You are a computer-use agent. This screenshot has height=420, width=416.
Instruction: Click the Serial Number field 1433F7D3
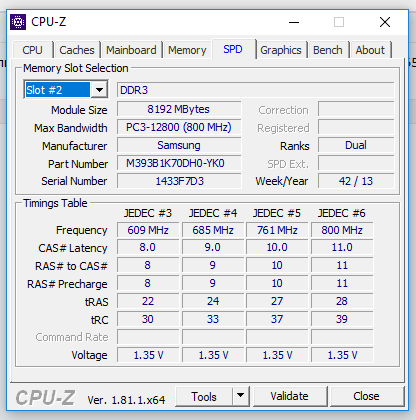pos(179,181)
